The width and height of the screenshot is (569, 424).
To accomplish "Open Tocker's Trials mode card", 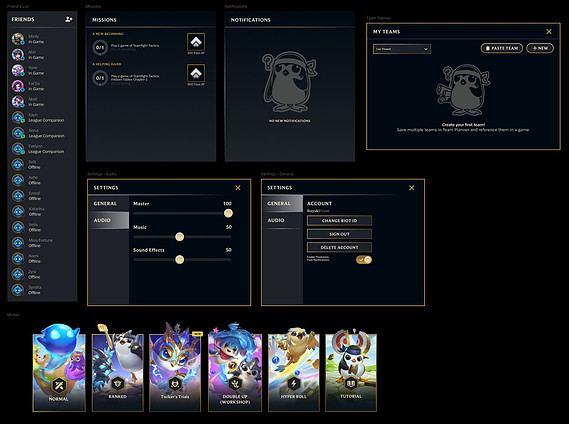I will pos(175,372).
